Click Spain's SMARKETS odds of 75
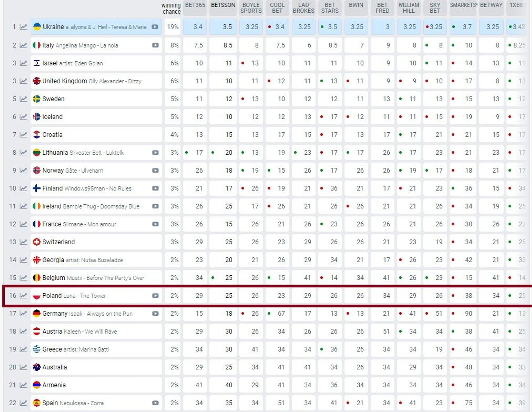The image size is (532, 412). point(463,403)
